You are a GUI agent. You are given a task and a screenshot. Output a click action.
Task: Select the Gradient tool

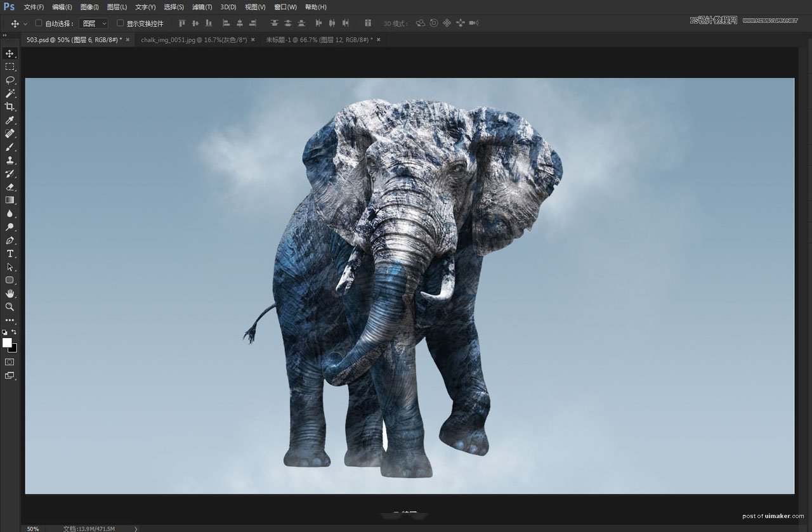[10, 200]
